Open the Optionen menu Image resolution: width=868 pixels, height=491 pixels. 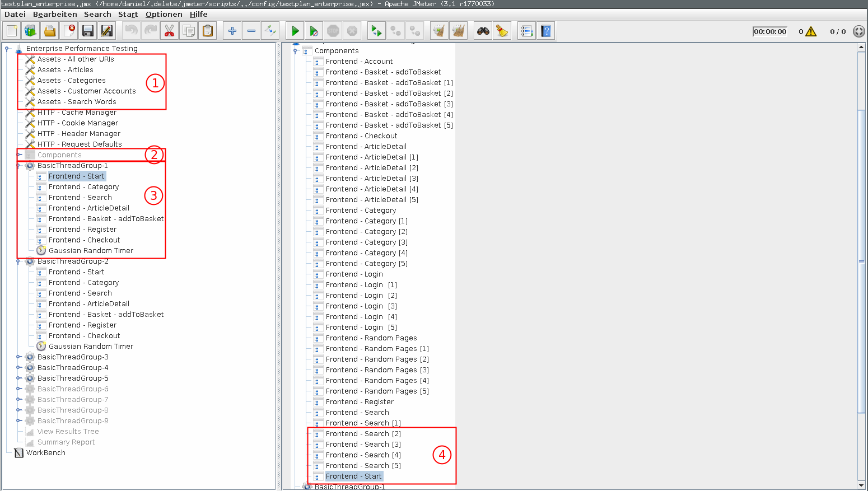coord(164,15)
